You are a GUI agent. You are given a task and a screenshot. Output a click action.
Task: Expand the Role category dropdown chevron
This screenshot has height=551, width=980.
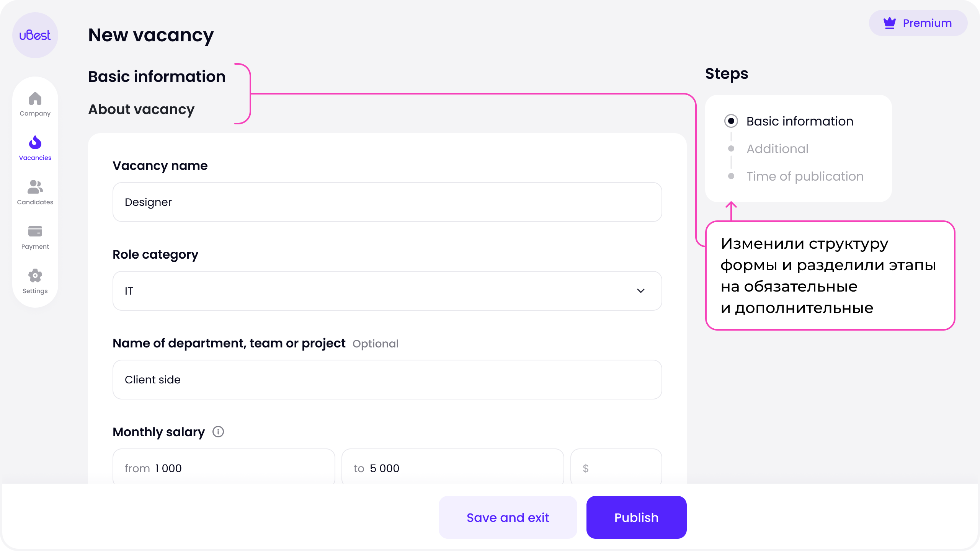pyautogui.click(x=640, y=291)
